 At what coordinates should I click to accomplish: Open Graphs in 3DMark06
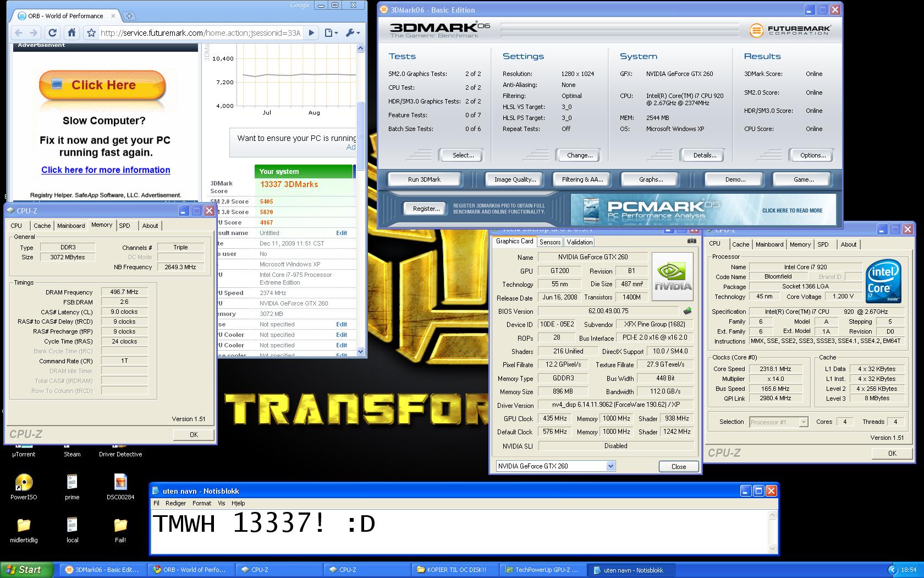651,179
